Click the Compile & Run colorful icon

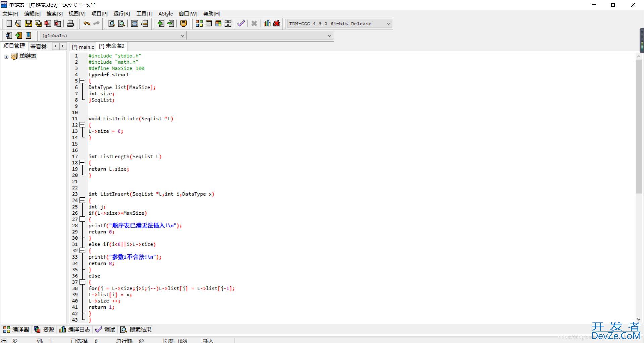pyautogui.click(x=218, y=23)
